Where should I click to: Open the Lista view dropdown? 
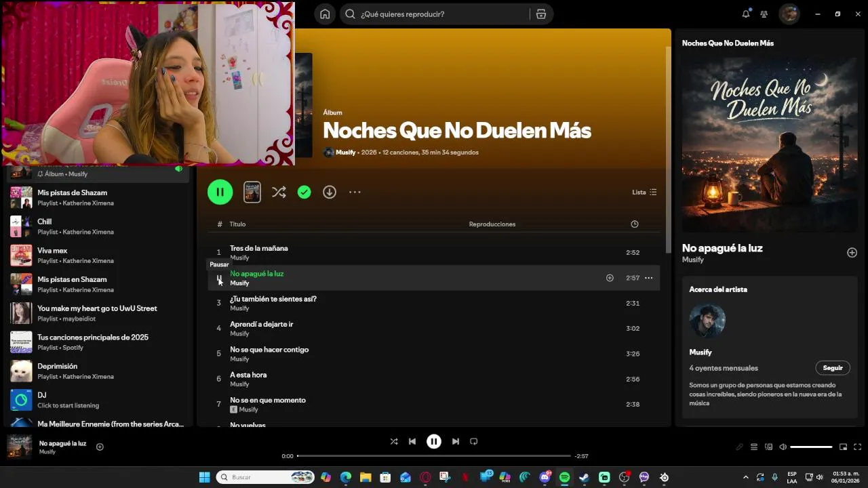(x=644, y=192)
